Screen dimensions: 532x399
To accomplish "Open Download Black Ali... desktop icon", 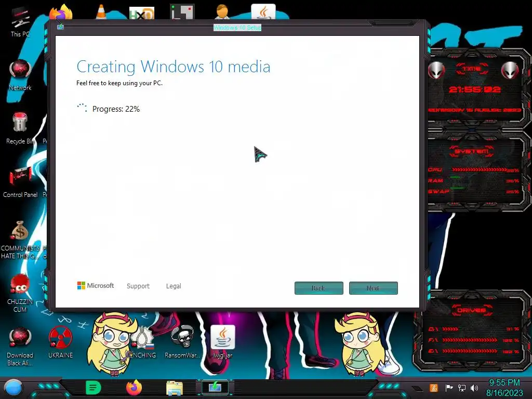I will pos(20,346).
